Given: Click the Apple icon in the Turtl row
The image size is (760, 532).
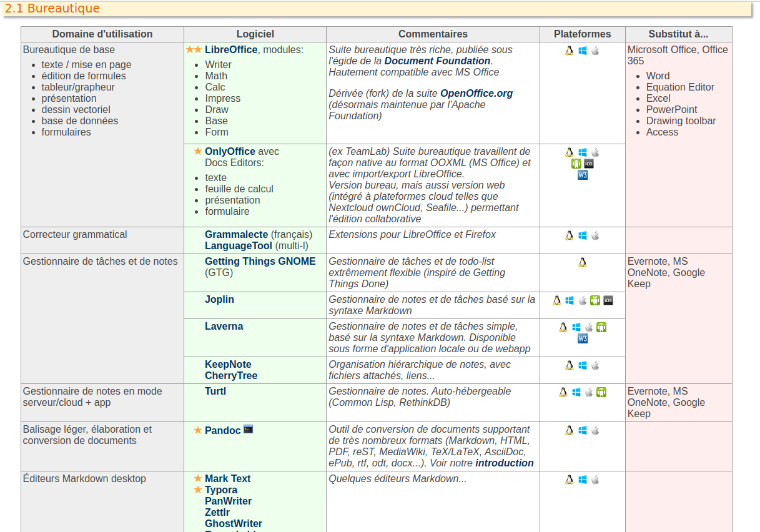Looking at the screenshot, I should point(589,392).
